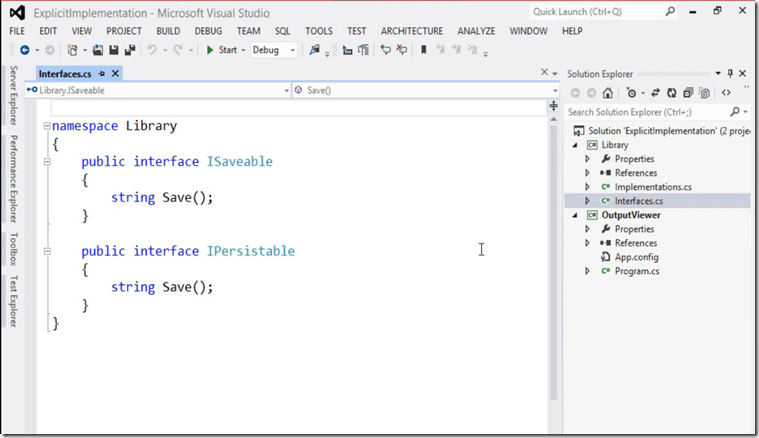Open the Debug solution configuration dropdown
Screen dimensions: 759x438
point(273,50)
